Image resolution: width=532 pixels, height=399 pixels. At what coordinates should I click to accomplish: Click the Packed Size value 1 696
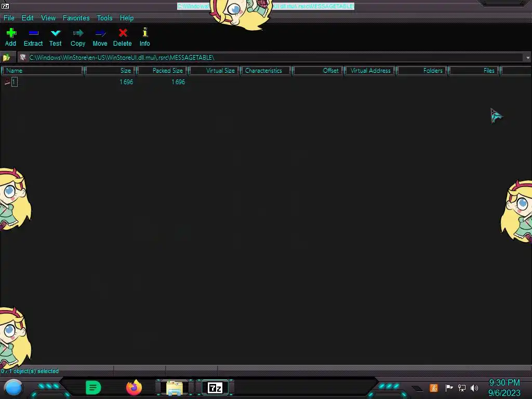[x=178, y=82]
